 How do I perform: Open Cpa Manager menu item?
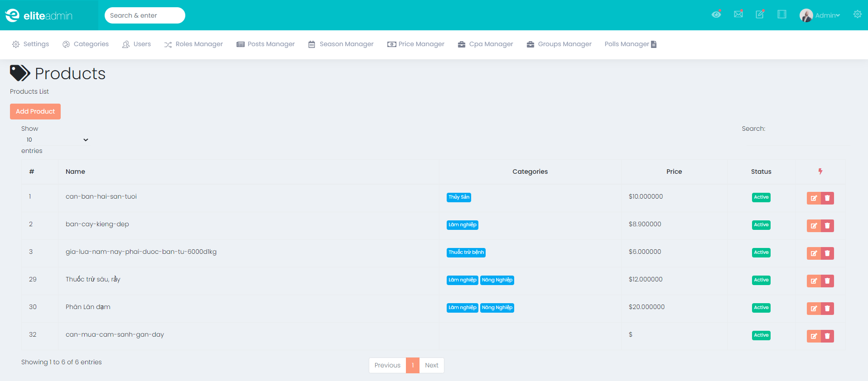486,44
